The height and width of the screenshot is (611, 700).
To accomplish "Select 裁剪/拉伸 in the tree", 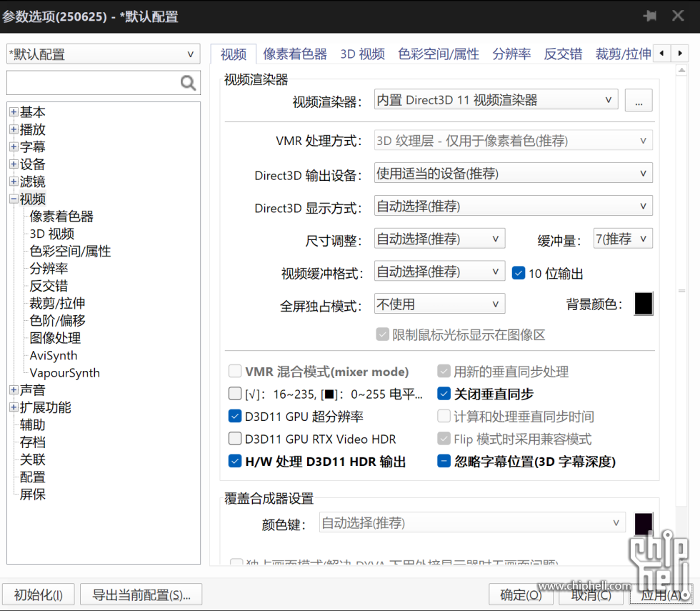I will pos(57,304).
